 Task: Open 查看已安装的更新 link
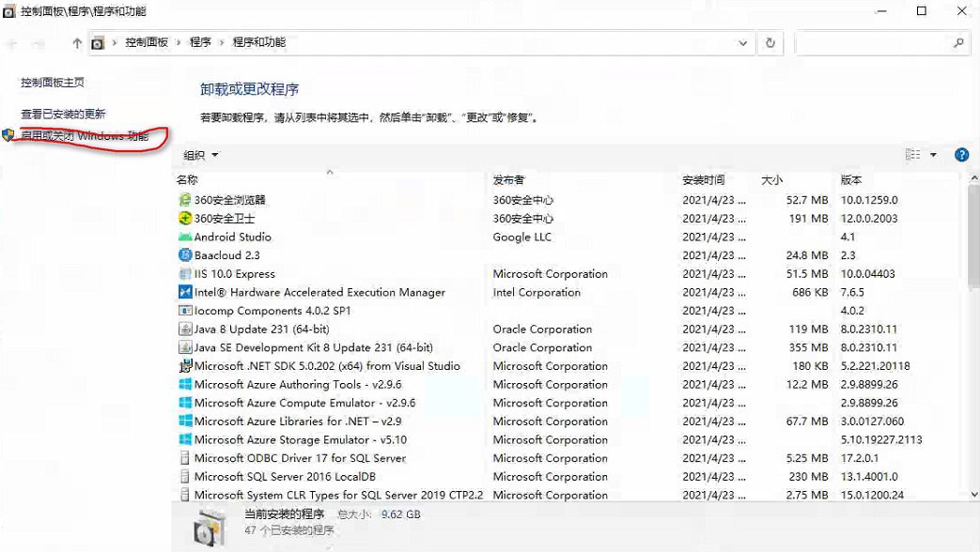pyautogui.click(x=63, y=114)
